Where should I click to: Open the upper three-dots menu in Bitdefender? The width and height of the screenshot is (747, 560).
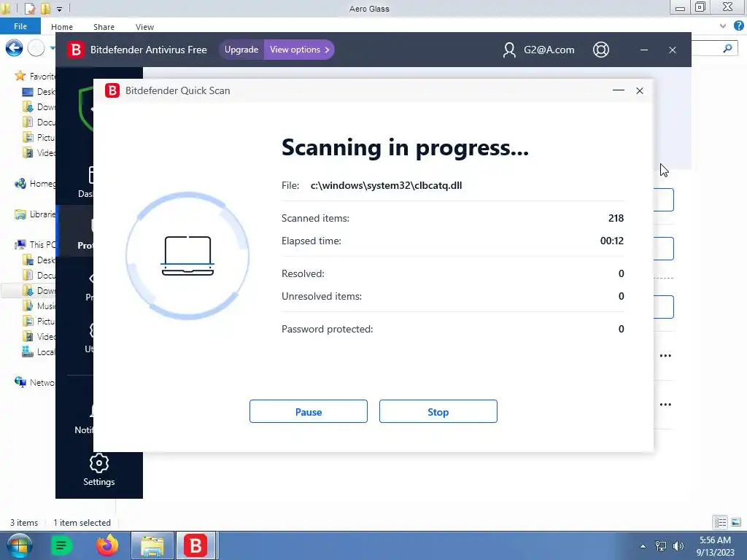point(665,356)
